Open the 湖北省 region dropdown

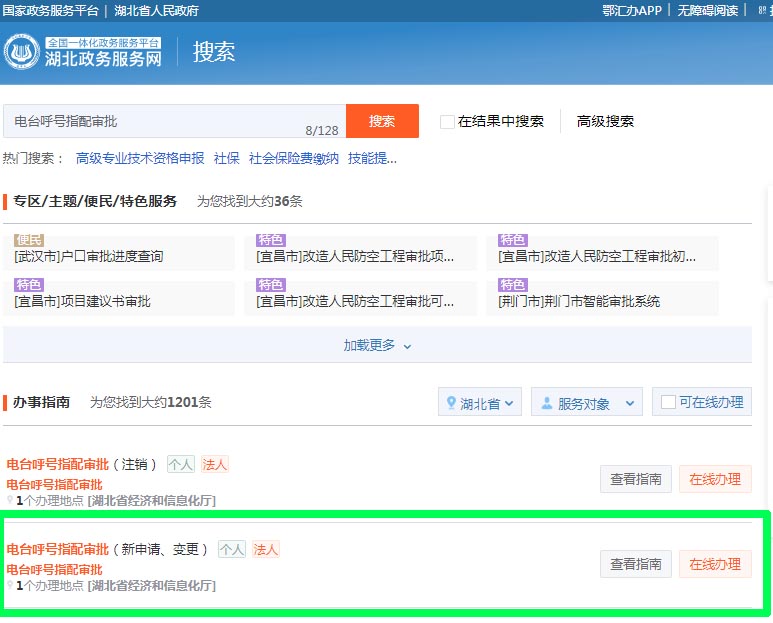481,403
